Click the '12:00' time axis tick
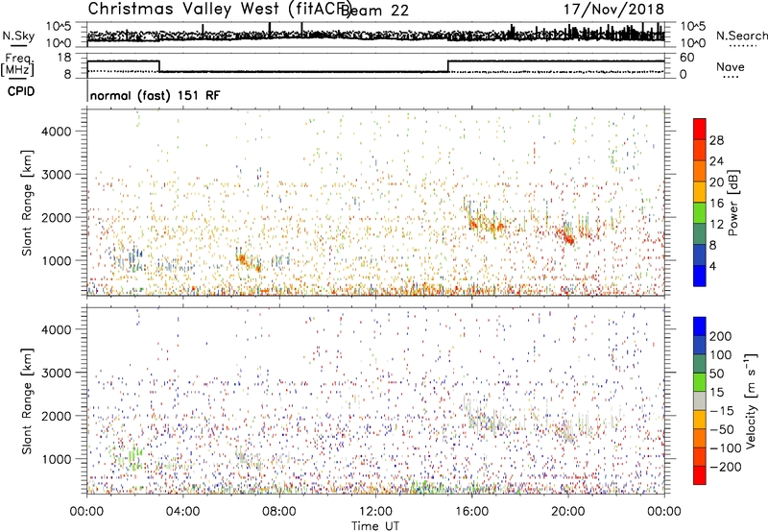The width and height of the screenshot is (768, 532). click(x=375, y=512)
